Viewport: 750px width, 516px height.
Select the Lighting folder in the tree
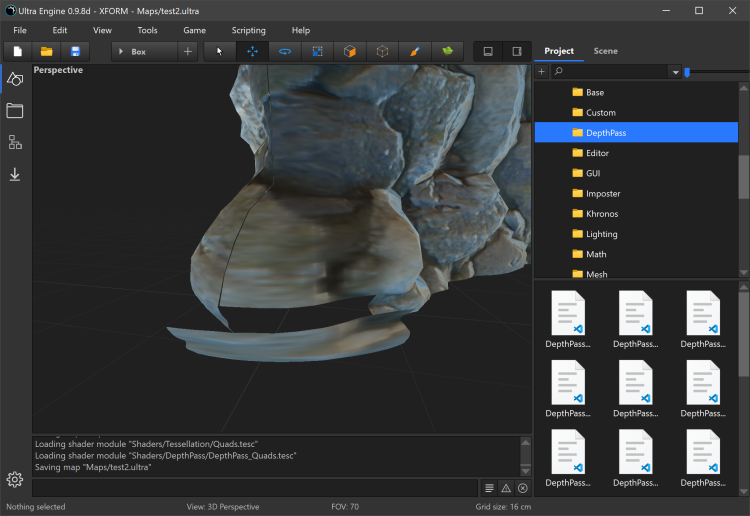pos(602,234)
